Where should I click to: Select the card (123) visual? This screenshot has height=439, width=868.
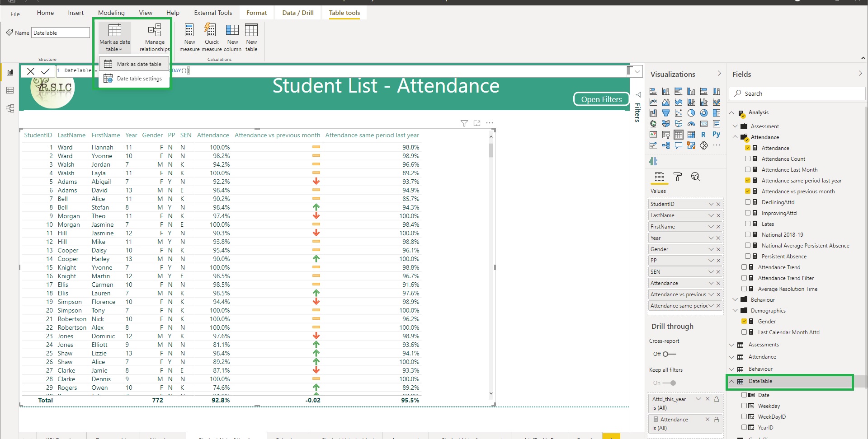[703, 124]
